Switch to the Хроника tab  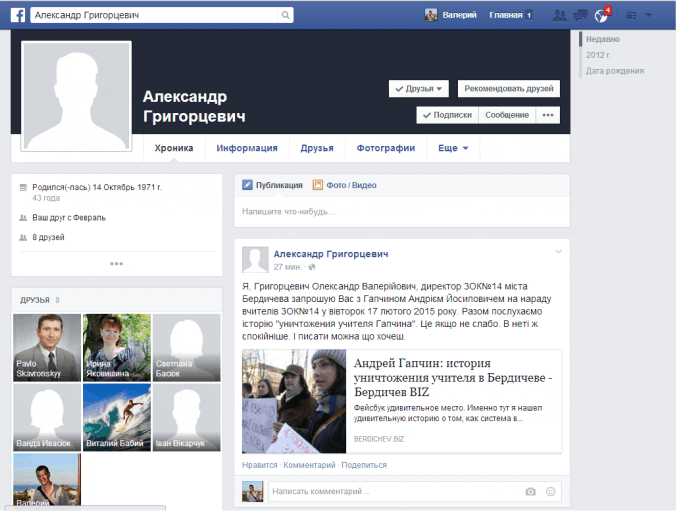coord(174,148)
